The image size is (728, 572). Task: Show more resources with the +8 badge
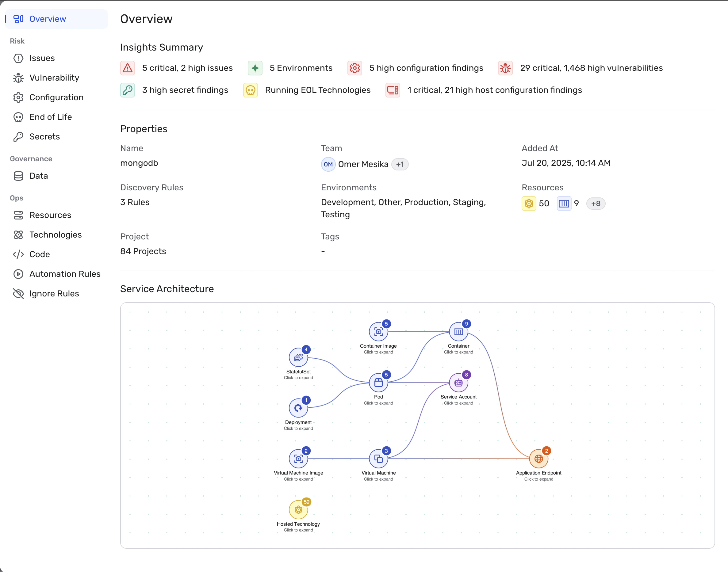[595, 204]
